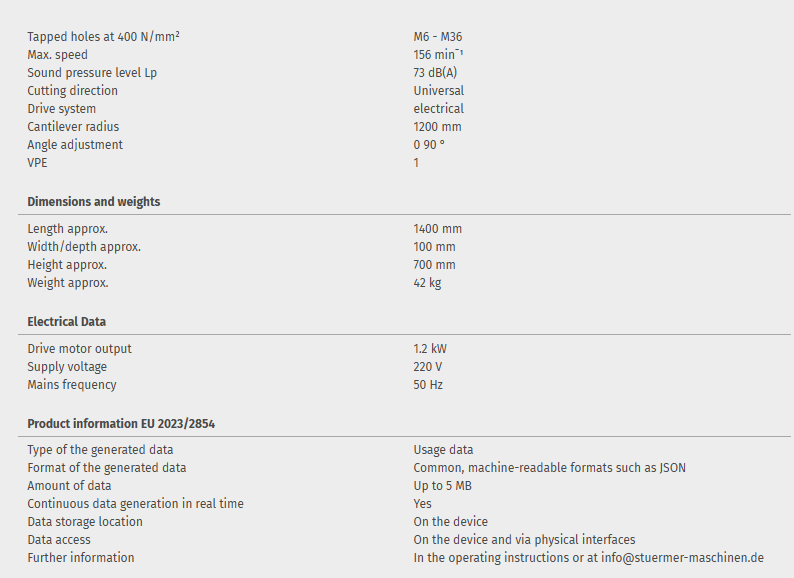Select the electrical drive system value
This screenshot has height=578, width=794.
438,109
